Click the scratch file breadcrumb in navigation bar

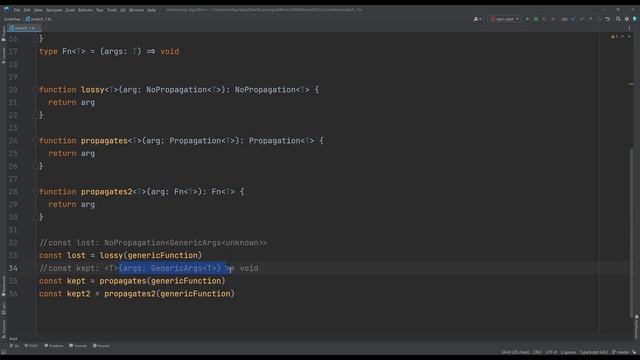tap(38, 19)
